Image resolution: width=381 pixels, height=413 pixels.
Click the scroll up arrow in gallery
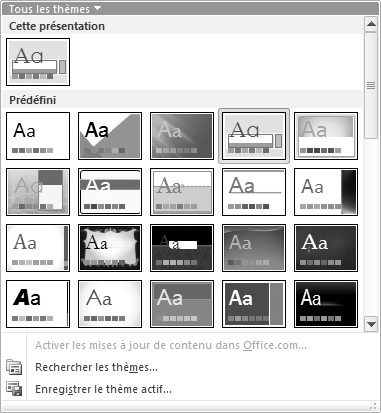click(x=371, y=24)
